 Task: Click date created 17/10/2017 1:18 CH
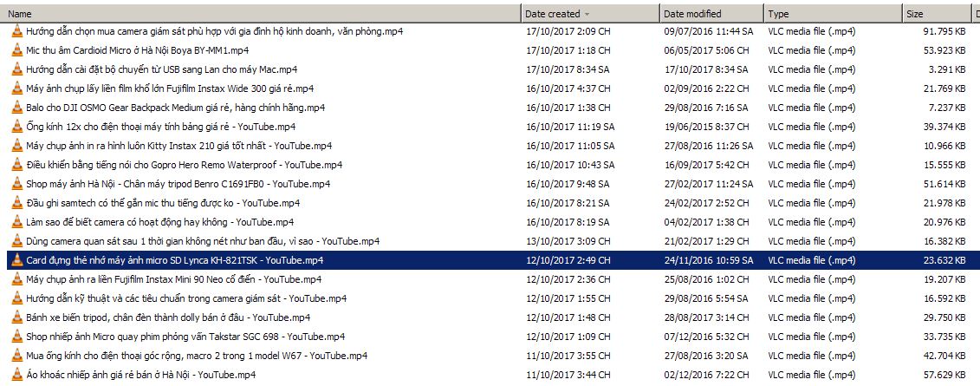(x=568, y=50)
